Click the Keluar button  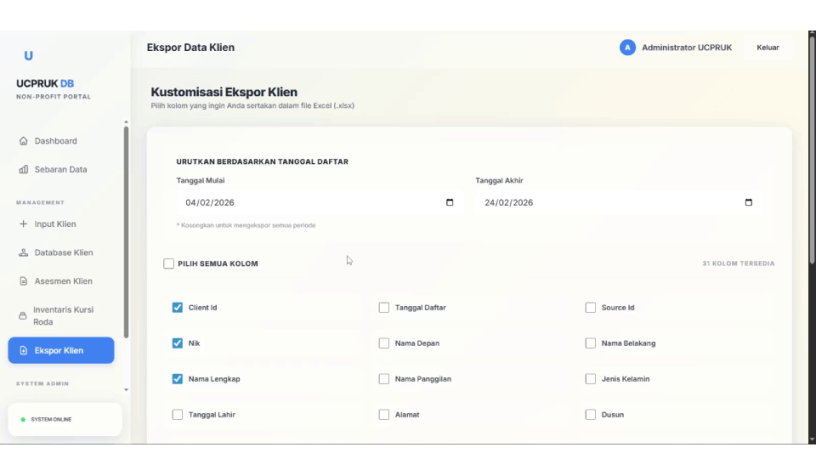(x=767, y=48)
